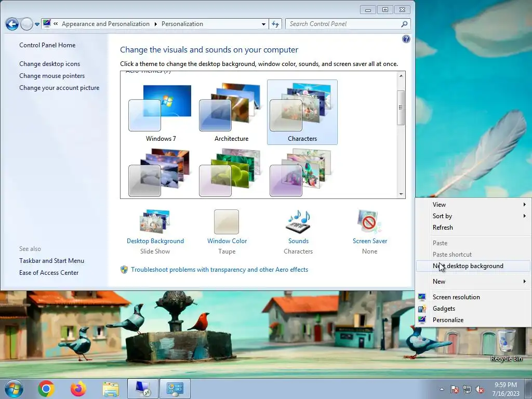Viewport: 532px width, 399px height.
Task: Click the theme list scroll up arrow
Action: 401,76
